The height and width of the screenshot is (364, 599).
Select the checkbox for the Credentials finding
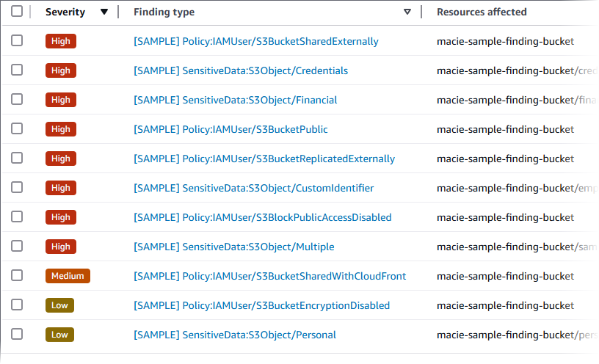pyautogui.click(x=17, y=70)
